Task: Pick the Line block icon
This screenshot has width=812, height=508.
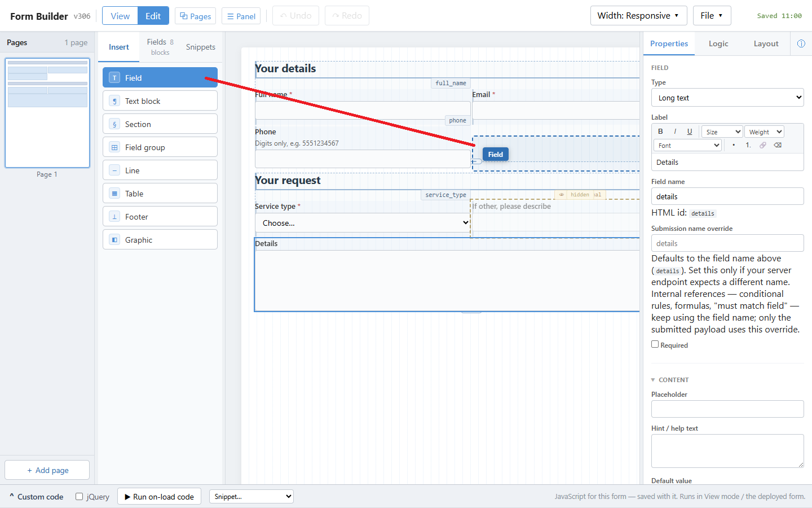Action: [114, 170]
